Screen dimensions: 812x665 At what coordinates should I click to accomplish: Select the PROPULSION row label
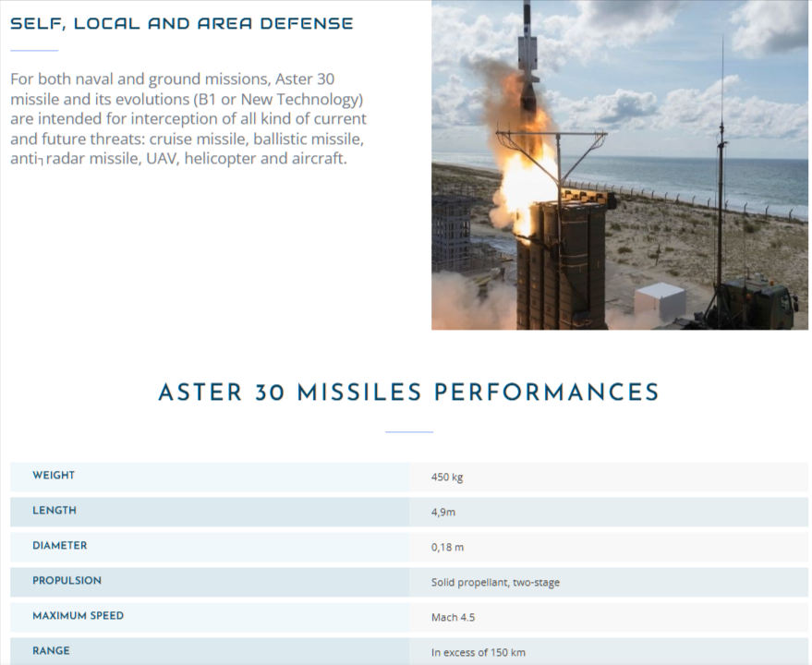(67, 581)
